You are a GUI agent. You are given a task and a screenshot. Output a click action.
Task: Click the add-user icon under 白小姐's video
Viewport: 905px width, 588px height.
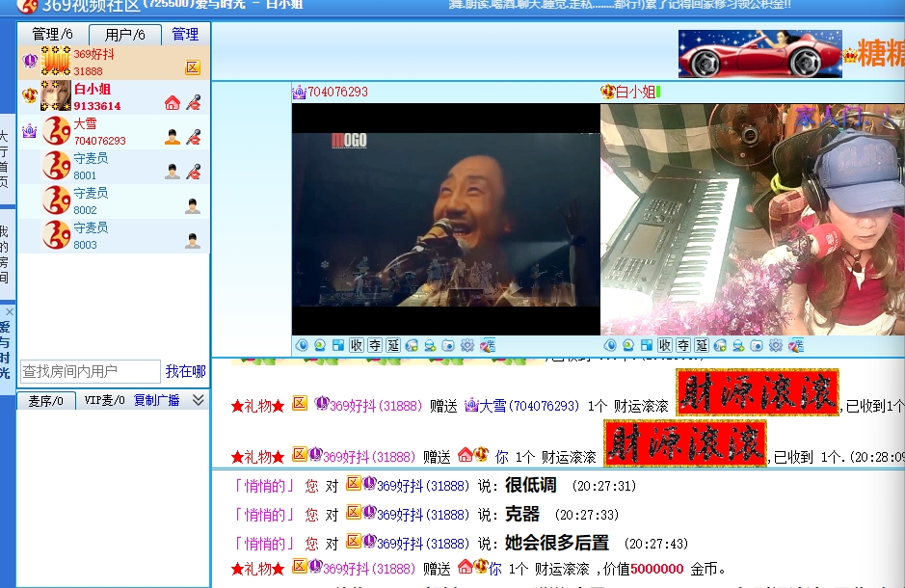click(x=739, y=346)
